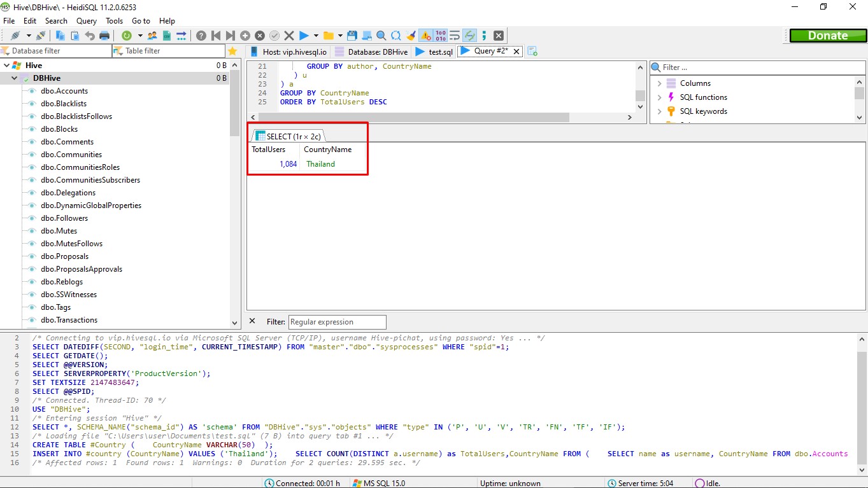The width and height of the screenshot is (868, 488).
Task: Open a new query tab with the plus icon
Action: point(532,52)
